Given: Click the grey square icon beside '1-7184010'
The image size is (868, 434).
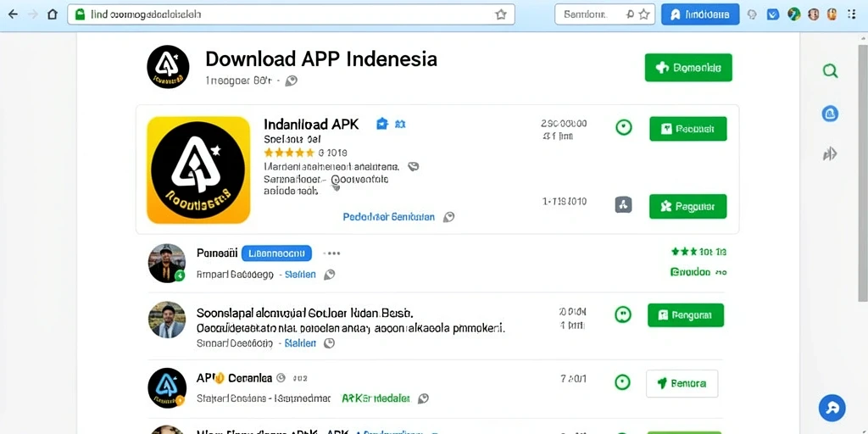Looking at the screenshot, I should coord(623,205).
